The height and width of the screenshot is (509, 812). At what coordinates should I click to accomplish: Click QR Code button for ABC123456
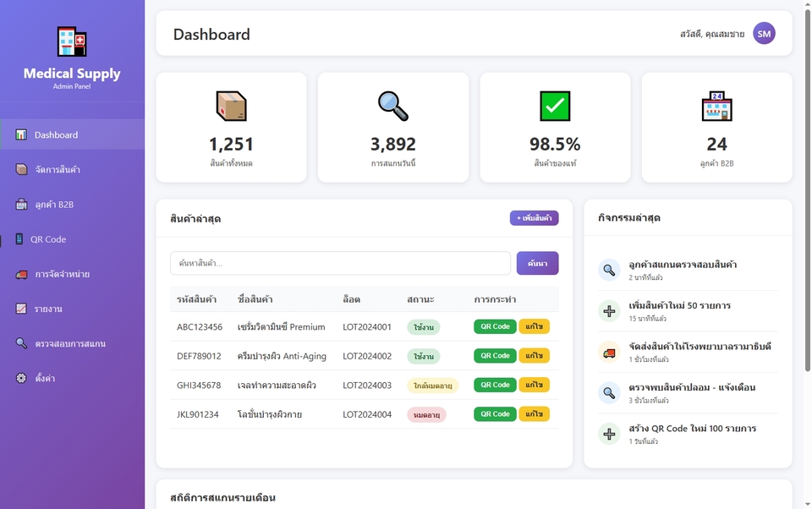coord(495,326)
